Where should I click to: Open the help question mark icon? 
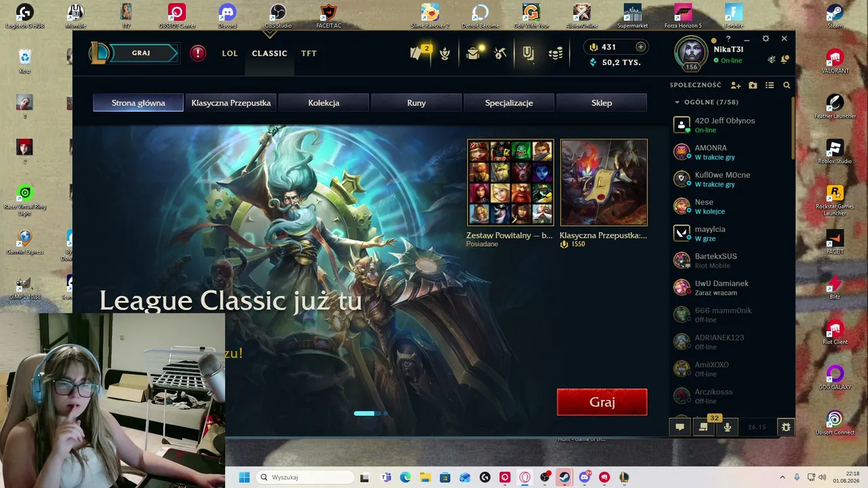(728, 39)
